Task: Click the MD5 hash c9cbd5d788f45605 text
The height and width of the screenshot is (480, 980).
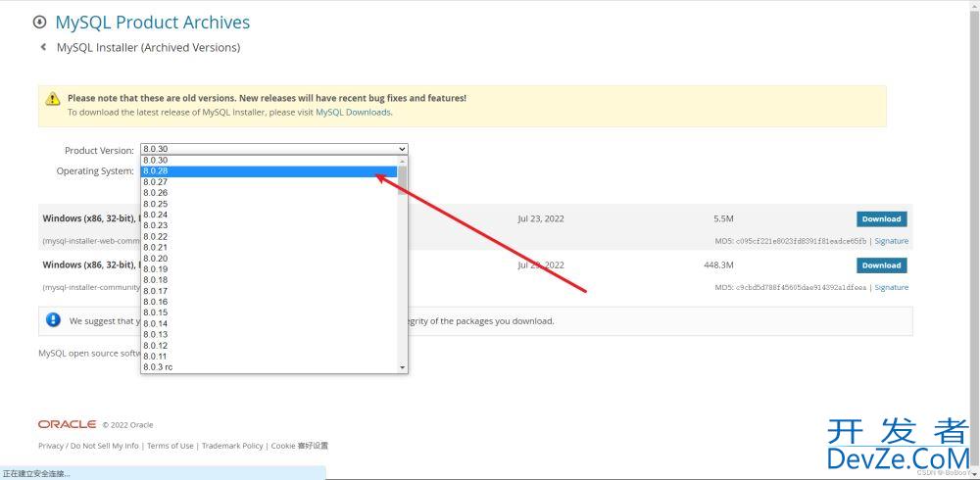Action: coord(801,287)
